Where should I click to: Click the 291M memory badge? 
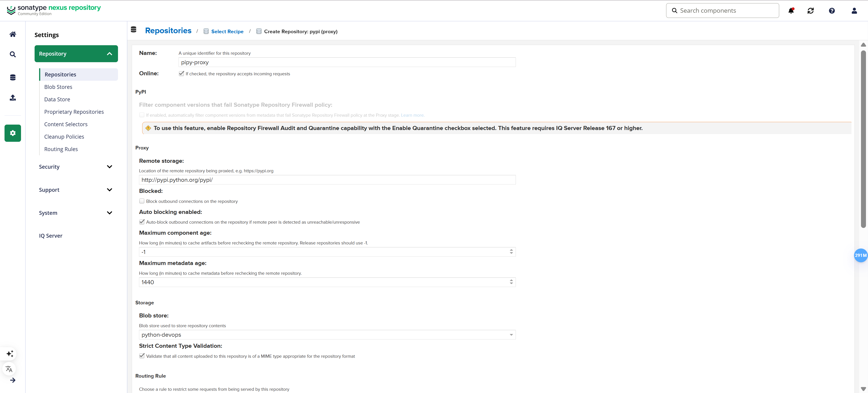pyautogui.click(x=861, y=255)
